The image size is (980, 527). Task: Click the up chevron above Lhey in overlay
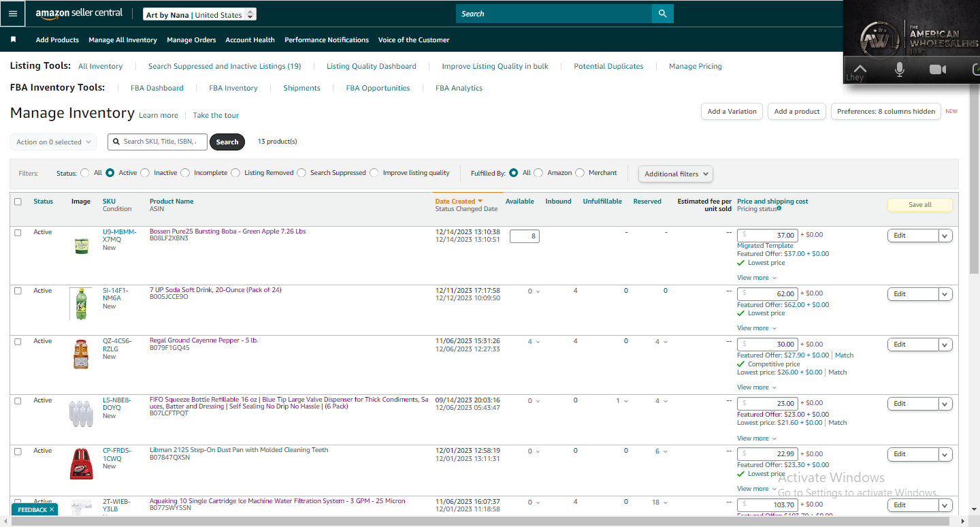(860, 69)
